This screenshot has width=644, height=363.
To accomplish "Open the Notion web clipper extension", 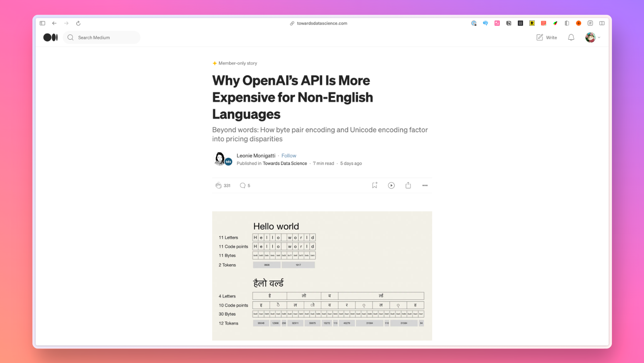I will [509, 23].
